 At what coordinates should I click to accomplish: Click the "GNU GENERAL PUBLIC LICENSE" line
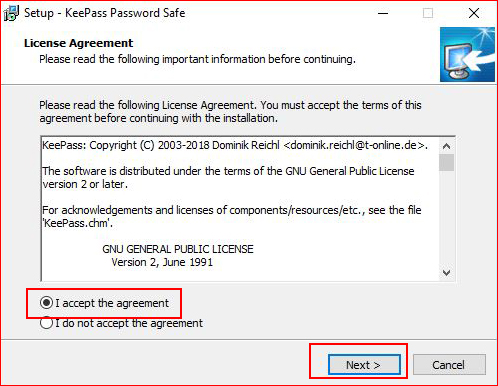pyautogui.click(x=178, y=249)
